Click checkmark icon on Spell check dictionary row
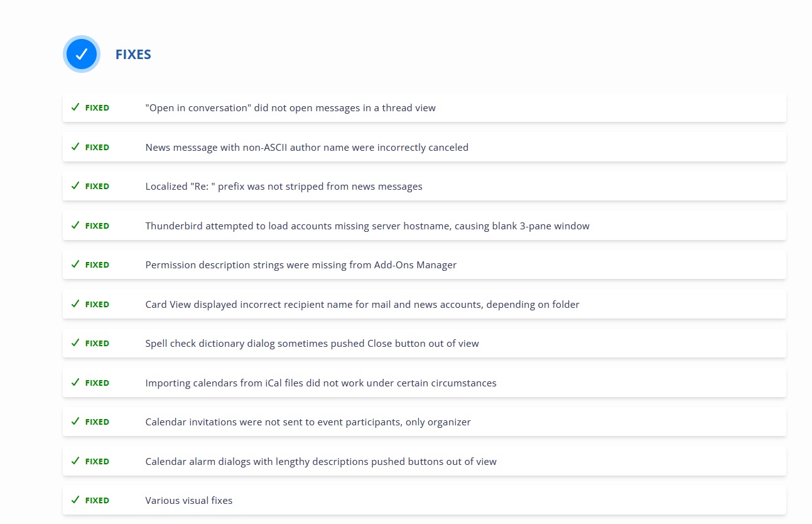 pos(75,343)
